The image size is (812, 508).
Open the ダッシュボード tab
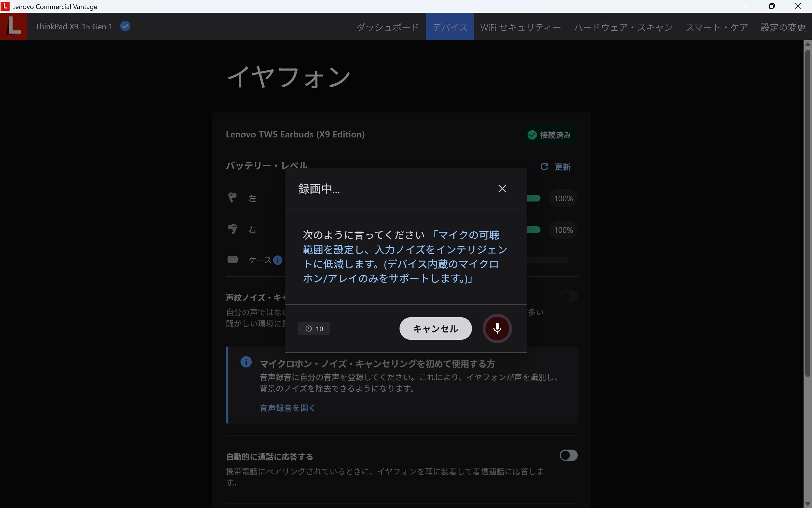coord(388,27)
